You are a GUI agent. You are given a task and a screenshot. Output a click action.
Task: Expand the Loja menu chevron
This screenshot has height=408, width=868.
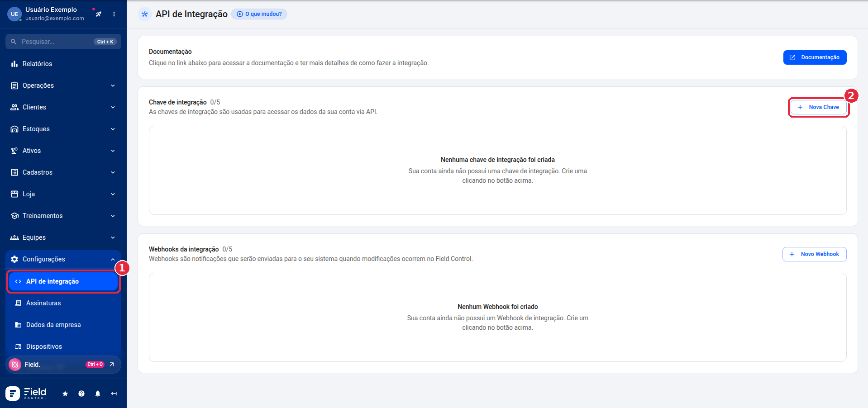click(113, 194)
